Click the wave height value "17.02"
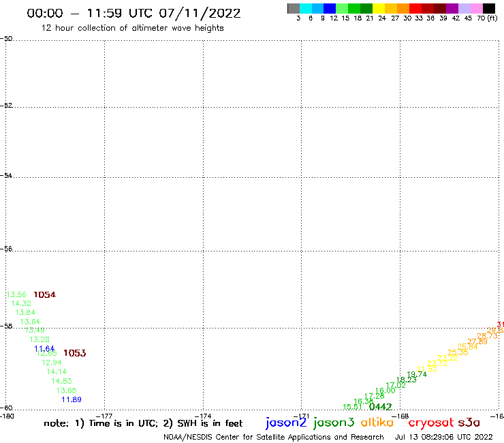The height and width of the screenshot is (443, 504). pos(396,385)
